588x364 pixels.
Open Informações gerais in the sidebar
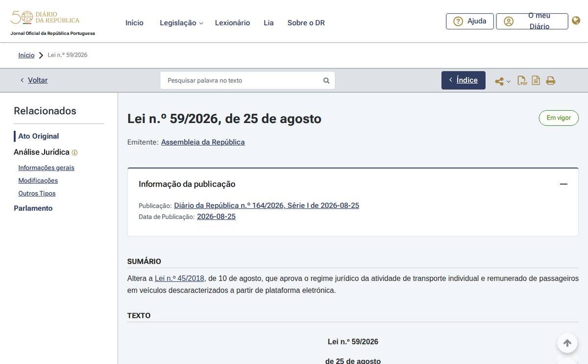pyautogui.click(x=47, y=168)
